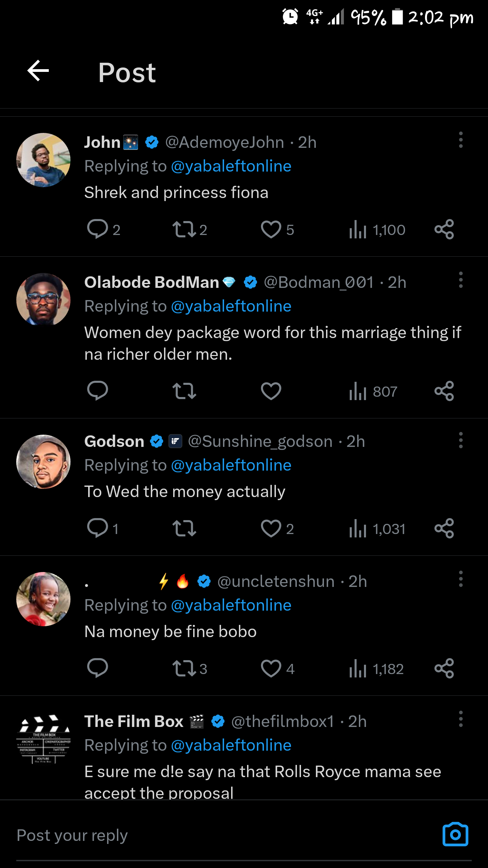Comment on the "Na money be fine bobo" reply
The width and height of the screenshot is (488, 868).
pos(98,669)
